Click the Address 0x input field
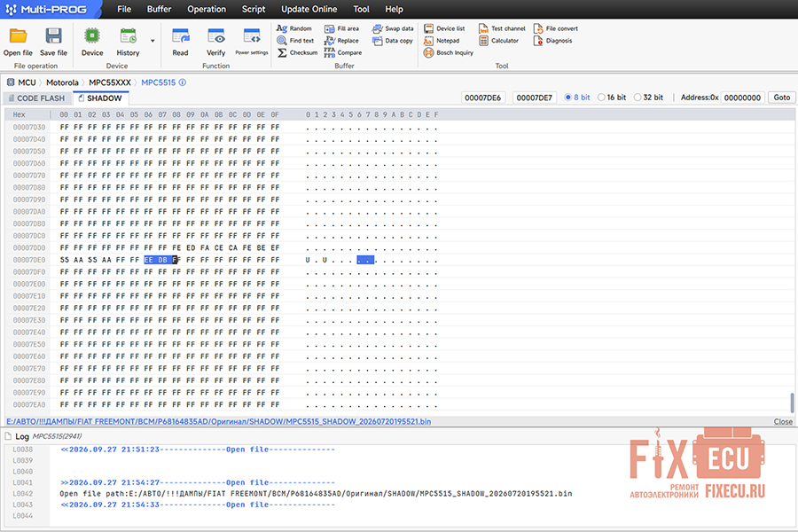This screenshot has width=798, height=532. (x=742, y=98)
